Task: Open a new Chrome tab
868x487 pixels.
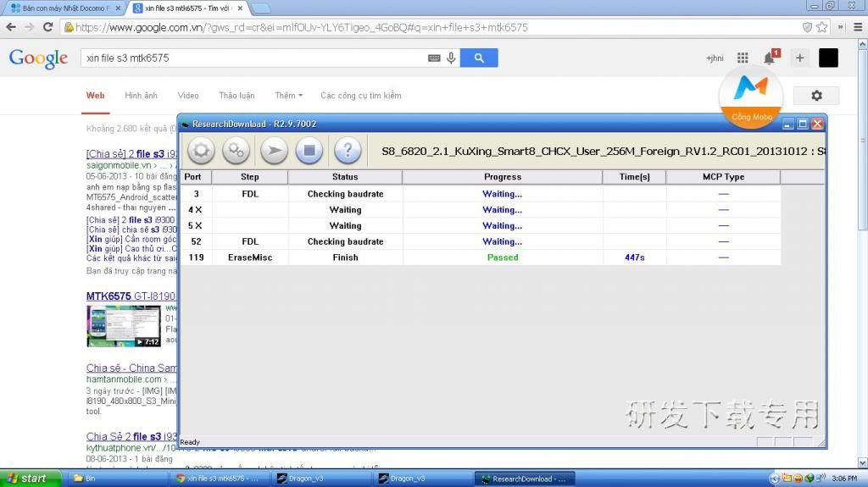Action: pos(260,8)
